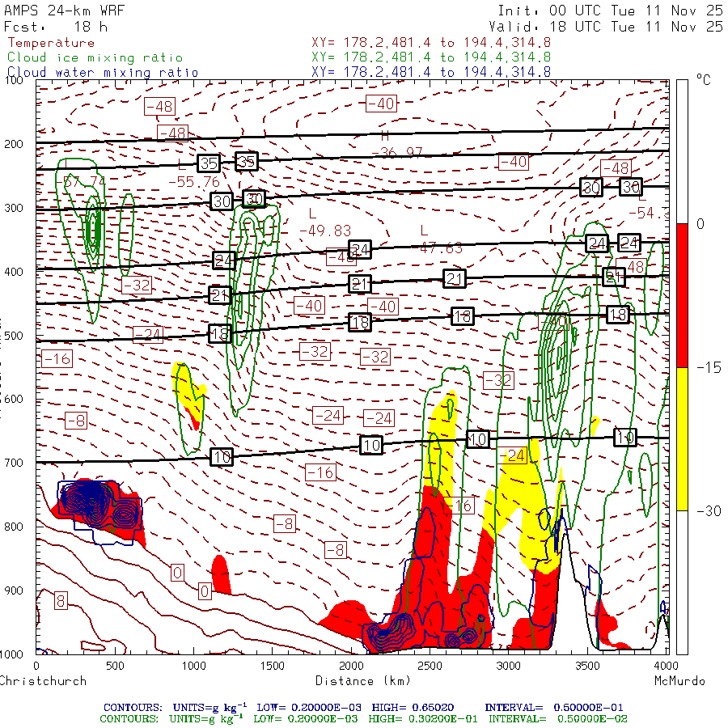Click the blue CONTOURS footer with HIGH= 0.65020

(363, 708)
